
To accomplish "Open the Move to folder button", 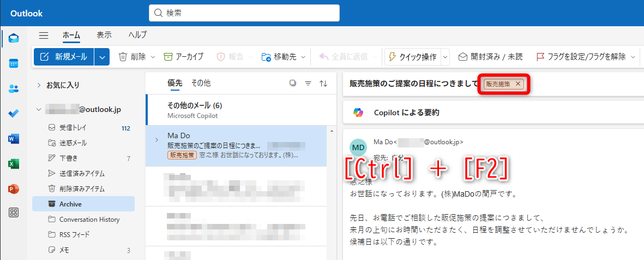I will point(279,57).
